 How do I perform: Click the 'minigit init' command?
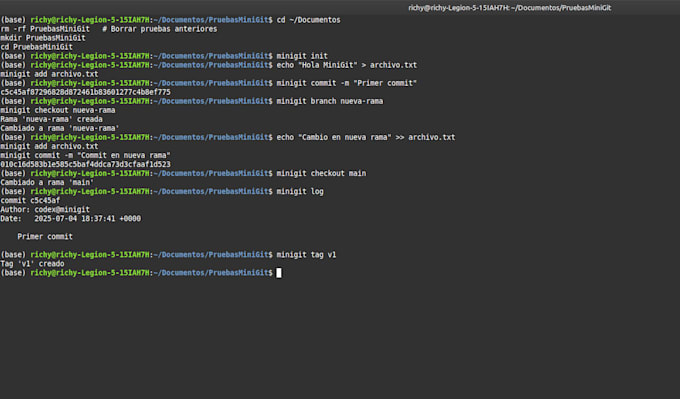click(302, 56)
